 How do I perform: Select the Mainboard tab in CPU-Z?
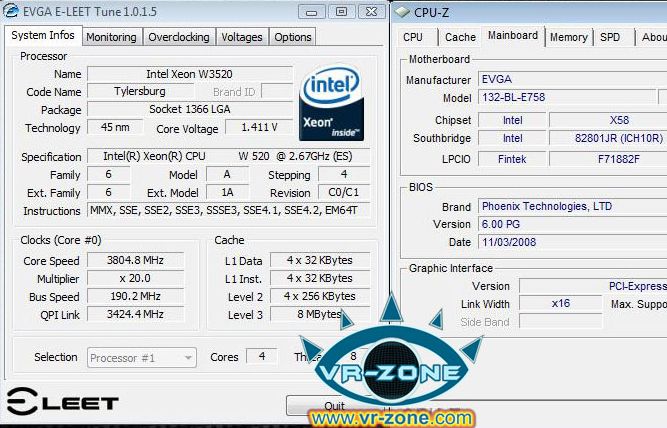[x=513, y=36]
